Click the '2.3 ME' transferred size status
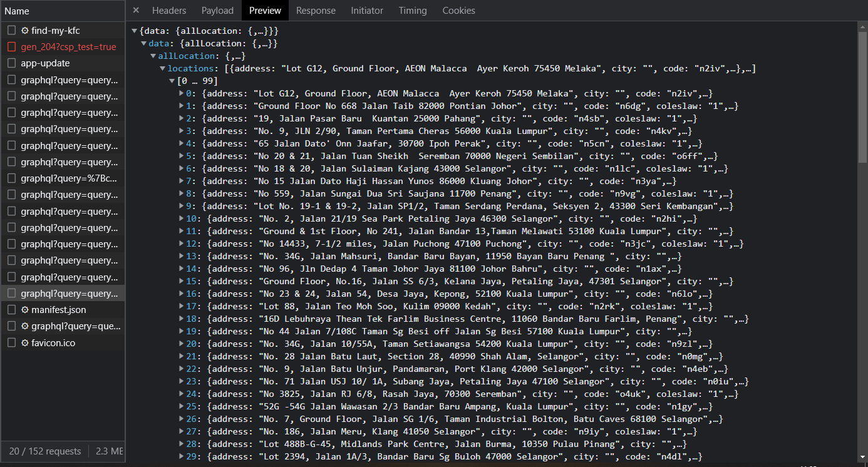The width and height of the screenshot is (868, 467). click(110, 451)
